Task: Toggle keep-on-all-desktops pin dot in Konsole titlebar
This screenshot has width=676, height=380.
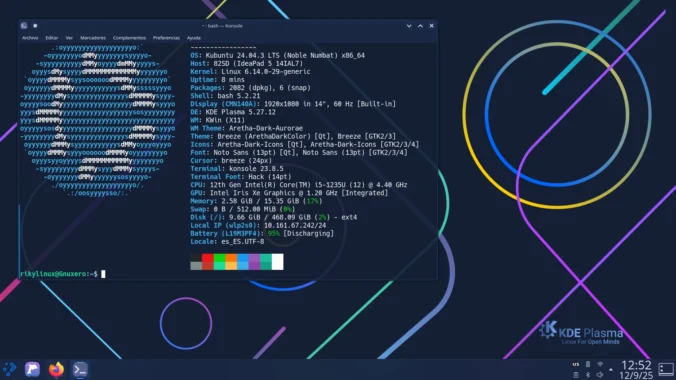Action: tap(35, 26)
